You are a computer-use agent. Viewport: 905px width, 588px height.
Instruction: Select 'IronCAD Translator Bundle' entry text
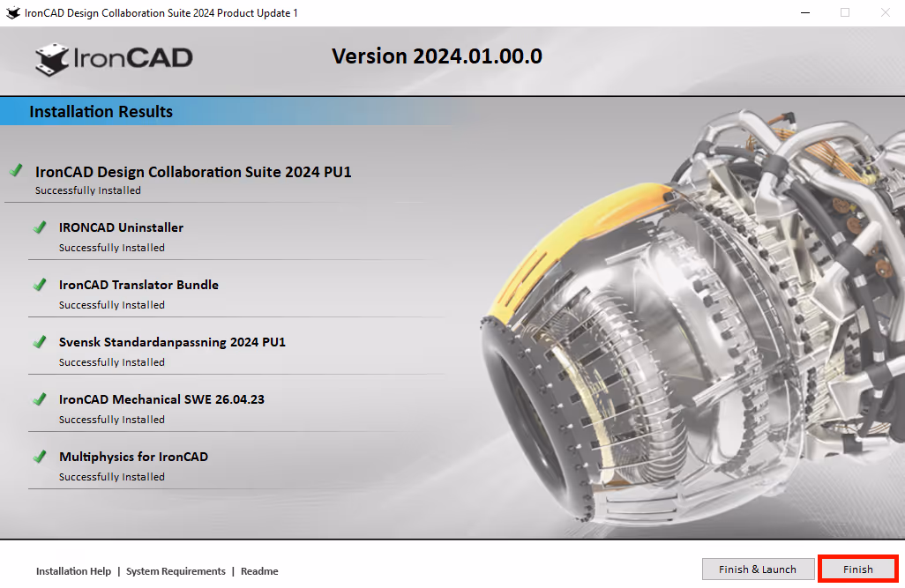138,285
